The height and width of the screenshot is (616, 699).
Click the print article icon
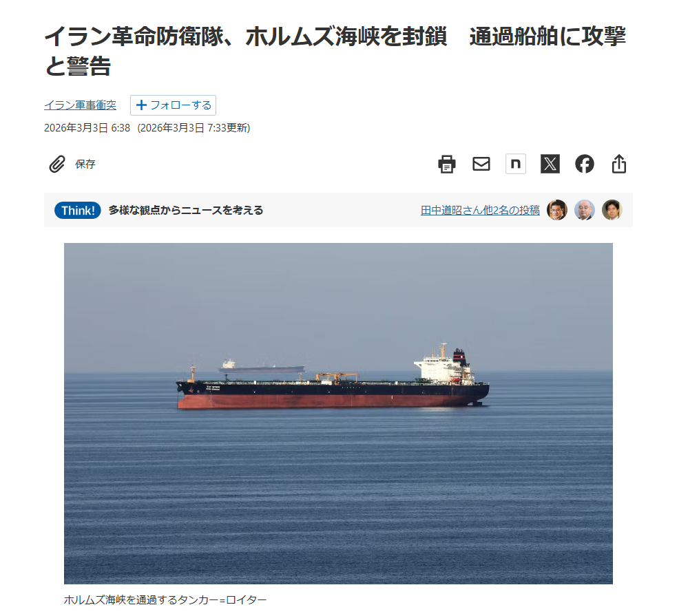(447, 164)
